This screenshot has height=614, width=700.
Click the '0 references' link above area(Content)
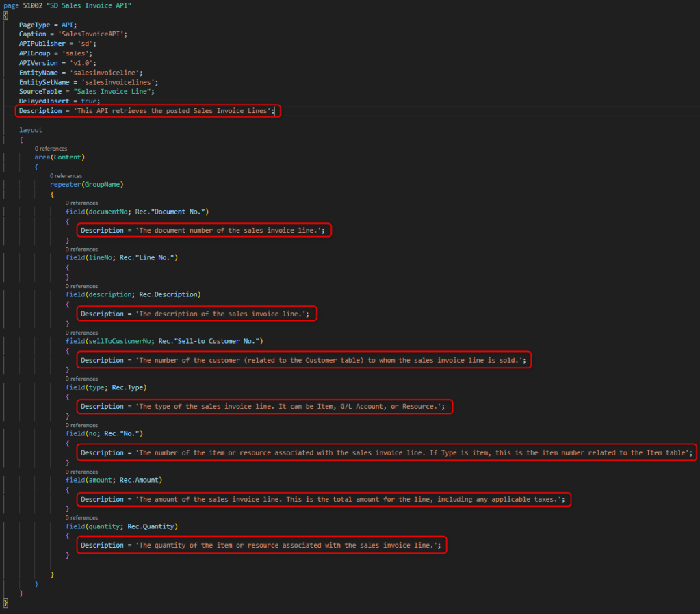click(51, 148)
